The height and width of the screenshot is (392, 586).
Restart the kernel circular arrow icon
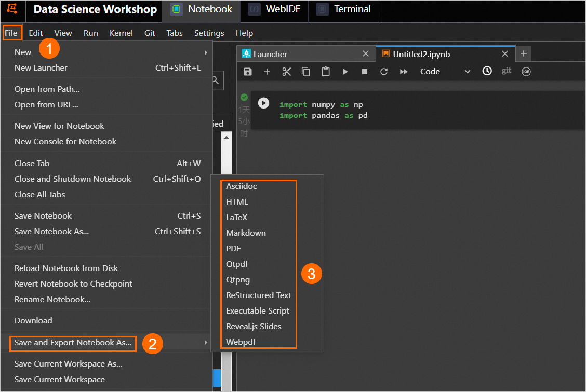point(384,72)
